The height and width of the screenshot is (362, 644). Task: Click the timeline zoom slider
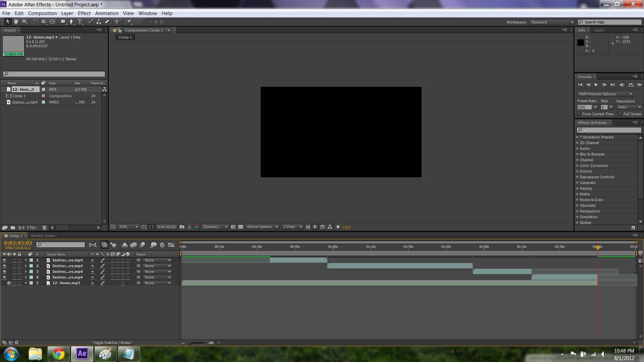click(197, 343)
